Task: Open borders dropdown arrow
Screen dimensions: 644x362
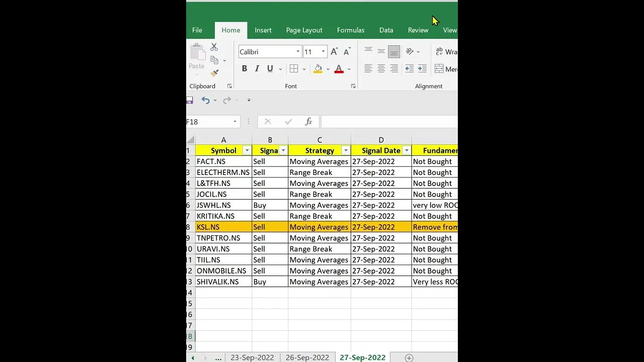Action: click(304, 69)
